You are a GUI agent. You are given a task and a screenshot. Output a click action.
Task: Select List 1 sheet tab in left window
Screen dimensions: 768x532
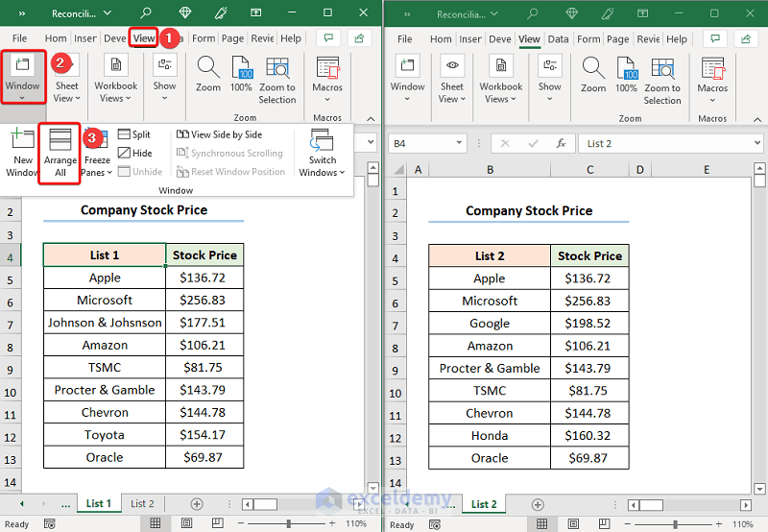coord(99,503)
